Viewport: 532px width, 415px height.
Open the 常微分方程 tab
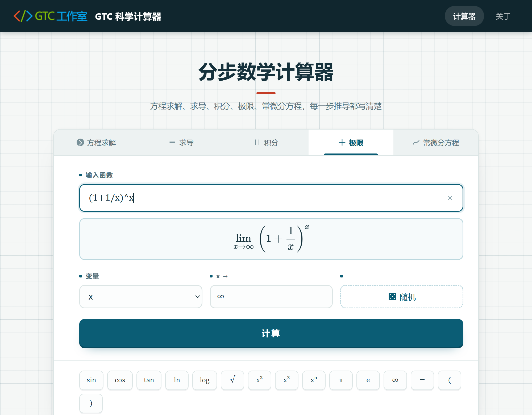click(x=436, y=143)
